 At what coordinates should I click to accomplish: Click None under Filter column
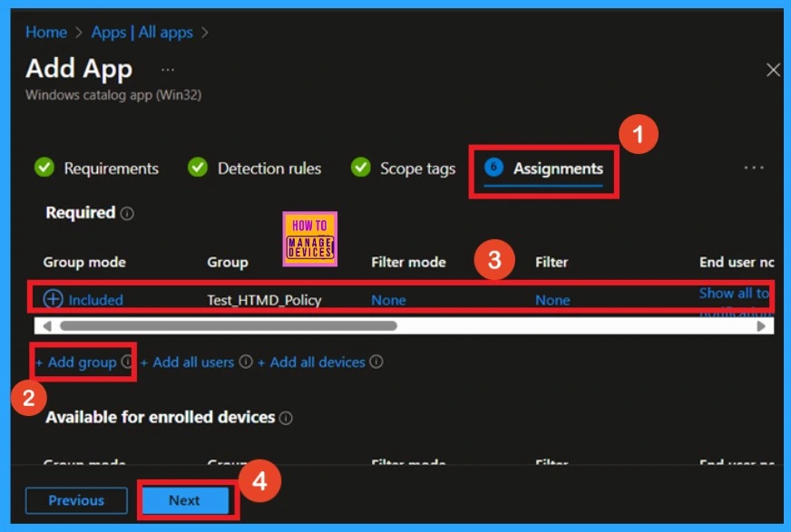coord(552,300)
